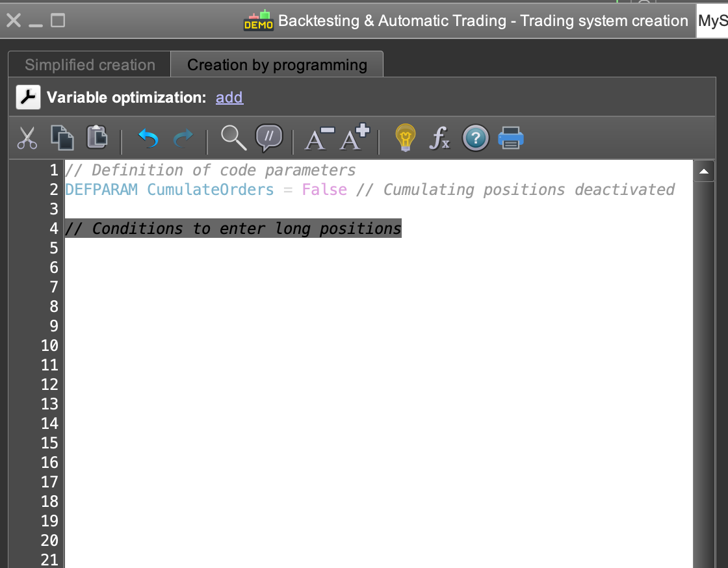Open search with magnifying glass icon
This screenshot has height=568, width=728.
click(x=233, y=138)
